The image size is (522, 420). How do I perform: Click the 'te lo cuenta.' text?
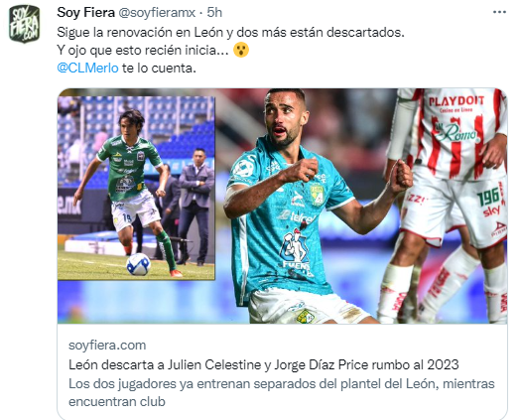pyautogui.click(x=159, y=68)
